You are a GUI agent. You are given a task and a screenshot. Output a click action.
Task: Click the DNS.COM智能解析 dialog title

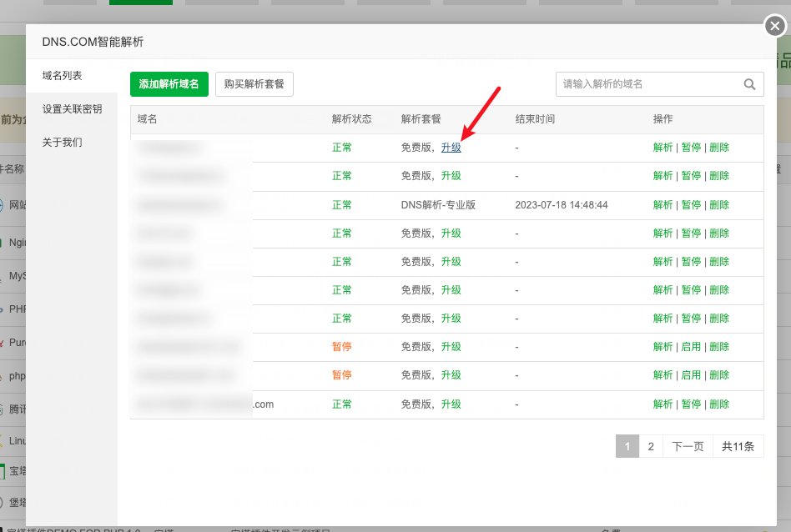(x=93, y=42)
